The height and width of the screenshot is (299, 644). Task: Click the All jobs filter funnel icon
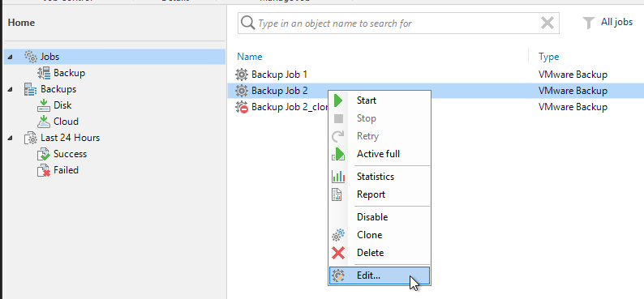[x=589, y=23]
